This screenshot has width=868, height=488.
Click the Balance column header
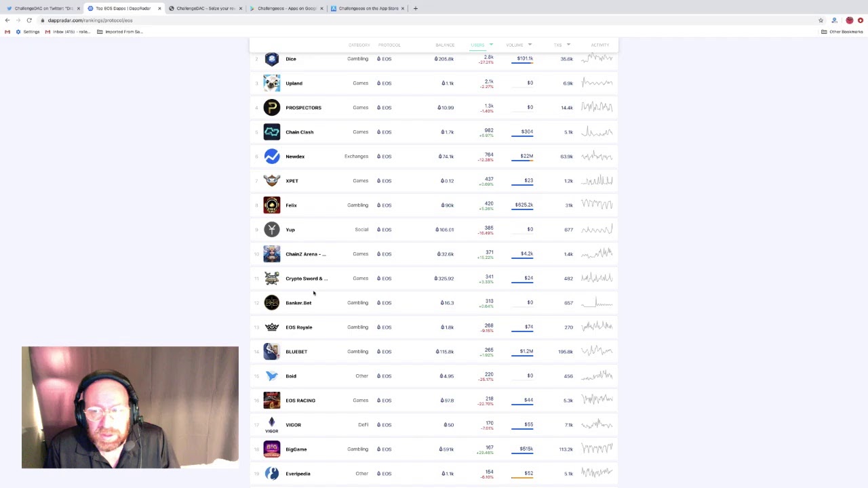coord(445,45)
